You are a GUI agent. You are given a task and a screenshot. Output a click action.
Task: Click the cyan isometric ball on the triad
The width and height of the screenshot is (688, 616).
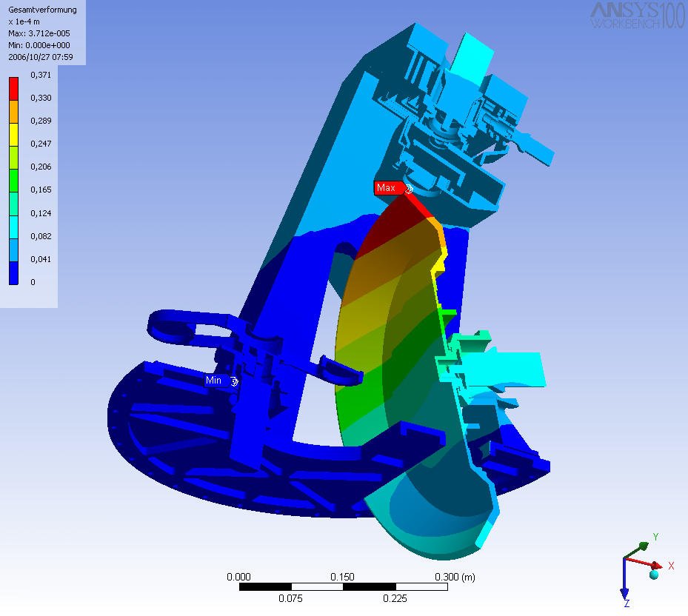point(654,574)
